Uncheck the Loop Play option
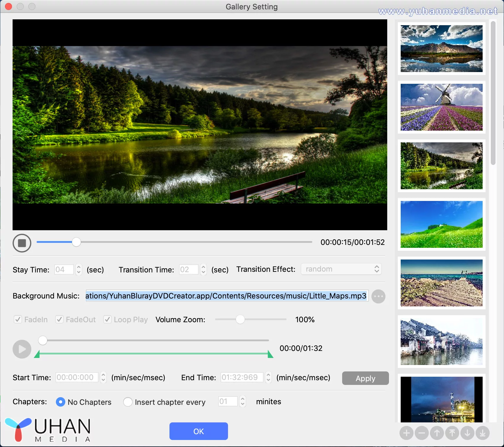504x447 pixels. tap(107, 319)
